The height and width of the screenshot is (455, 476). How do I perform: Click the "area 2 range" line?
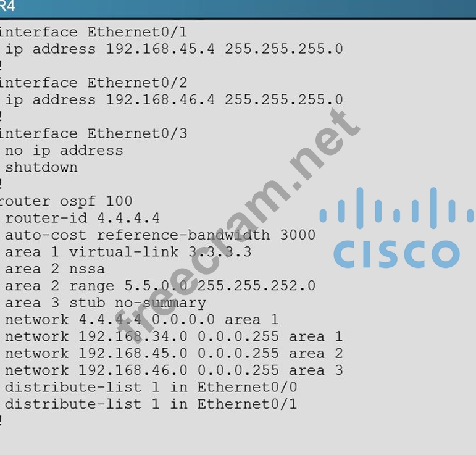pyautogui.click(x=160, y=286)
